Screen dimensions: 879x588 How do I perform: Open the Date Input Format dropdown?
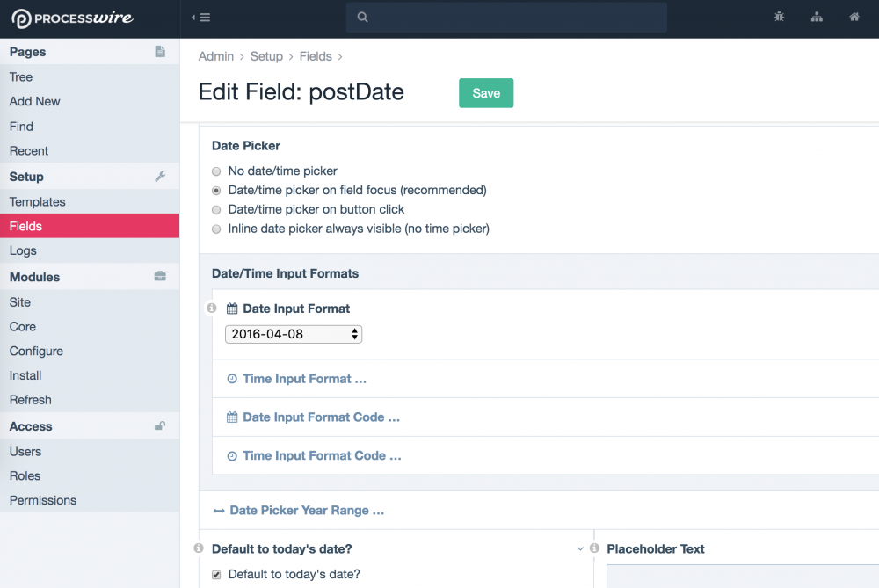coord(294,334)
